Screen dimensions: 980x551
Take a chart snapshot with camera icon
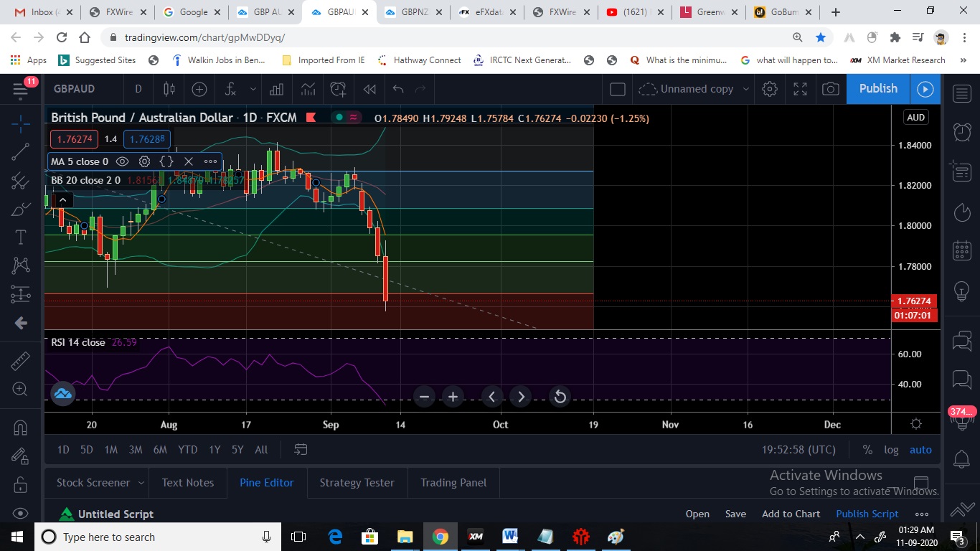tap(831, 89)
